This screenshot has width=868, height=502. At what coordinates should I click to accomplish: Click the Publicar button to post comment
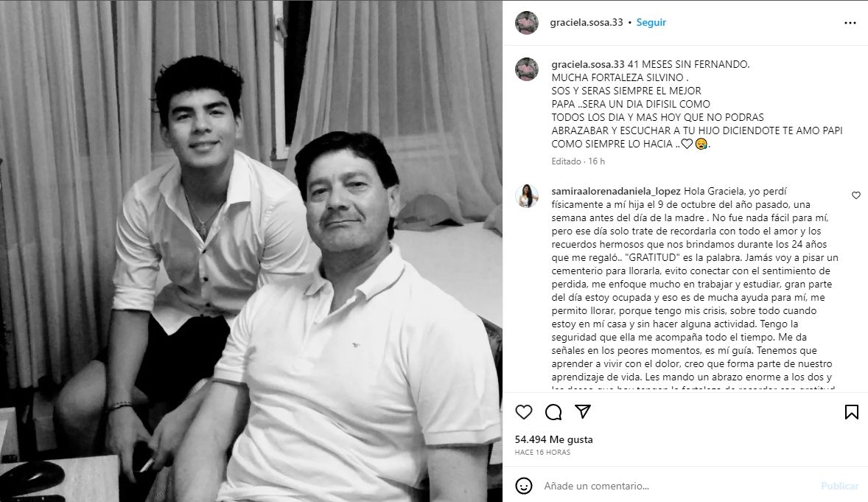pos(839,486)
